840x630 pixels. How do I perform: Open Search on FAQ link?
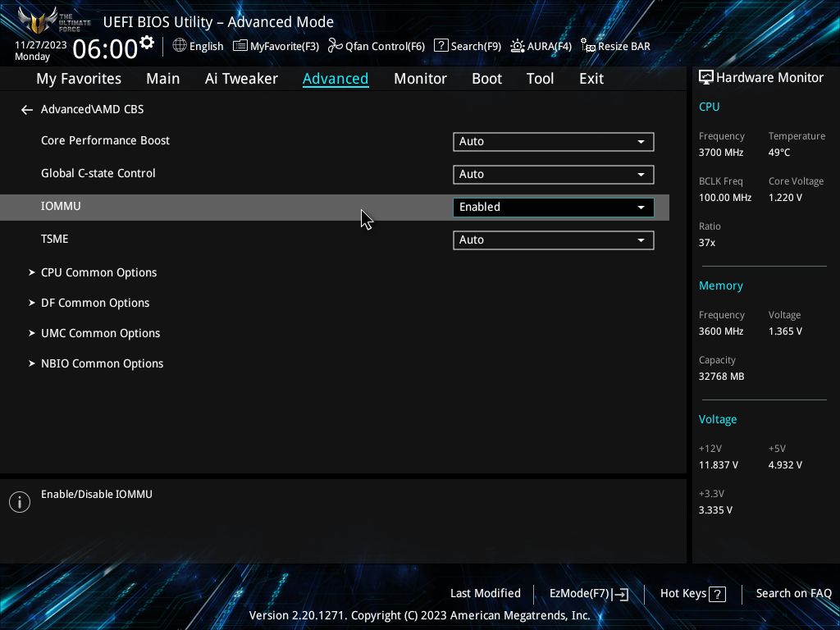[x=793, y=594]
